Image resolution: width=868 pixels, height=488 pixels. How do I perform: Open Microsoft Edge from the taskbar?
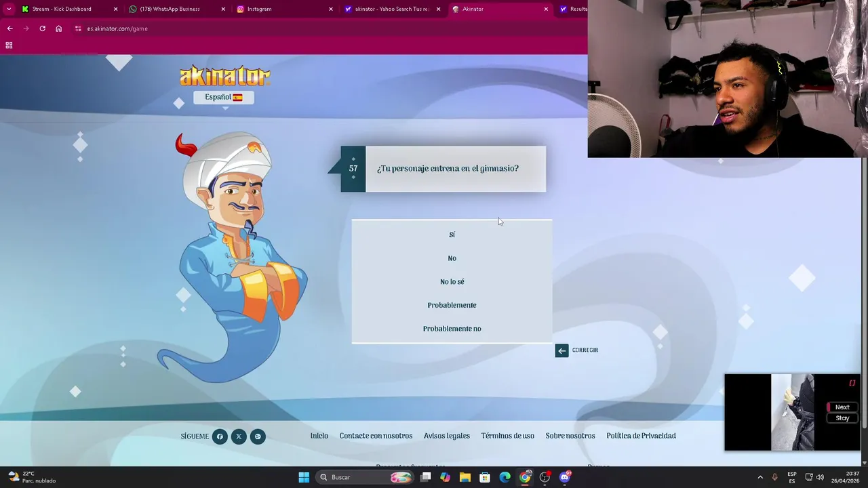(505, 477)
